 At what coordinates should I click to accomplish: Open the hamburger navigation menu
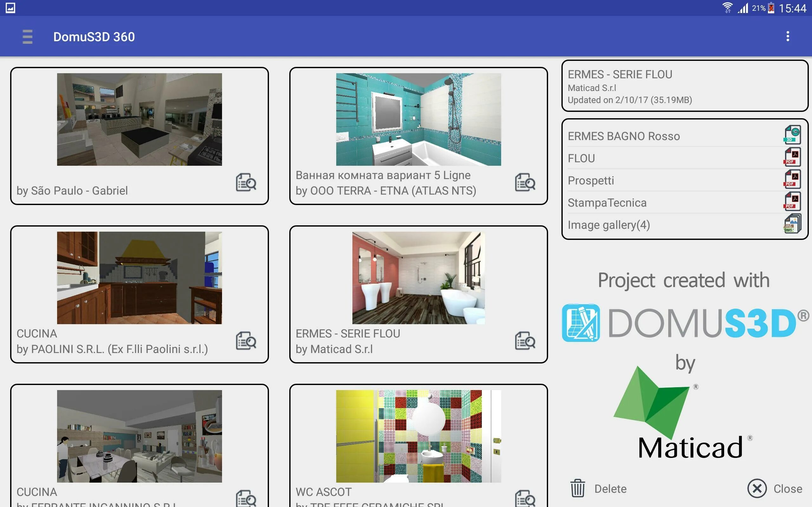tap(28, 36)
